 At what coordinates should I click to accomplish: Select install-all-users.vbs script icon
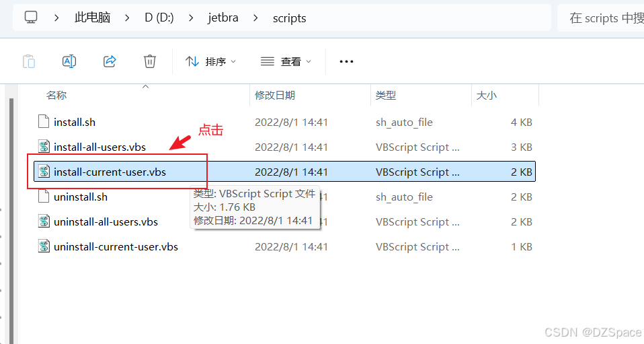(x=44, y=147)
